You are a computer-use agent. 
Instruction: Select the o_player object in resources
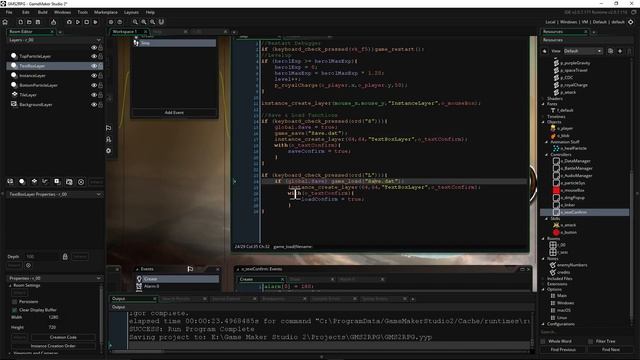[564, 129]
